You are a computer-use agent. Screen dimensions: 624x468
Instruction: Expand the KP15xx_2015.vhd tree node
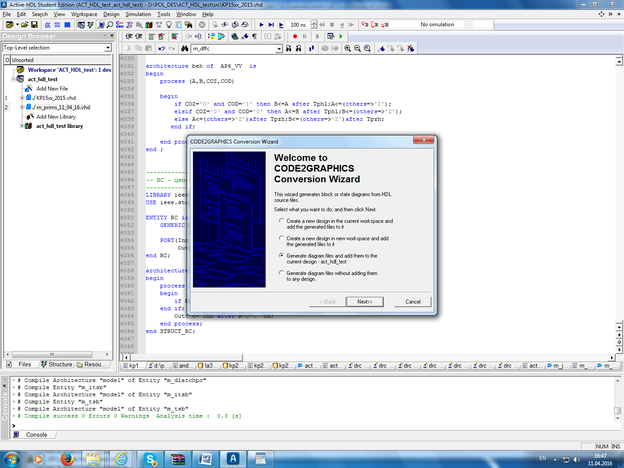[x=21, y=98]
